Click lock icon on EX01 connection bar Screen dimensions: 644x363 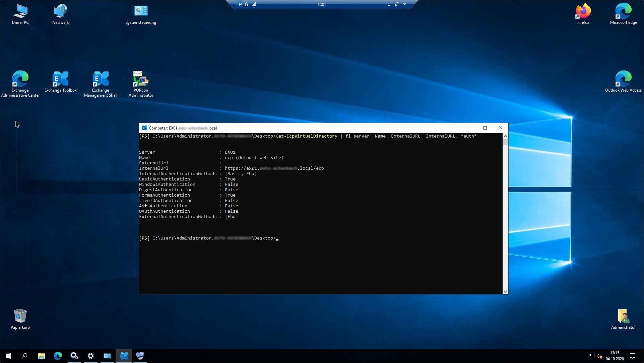tap(247, 4)
